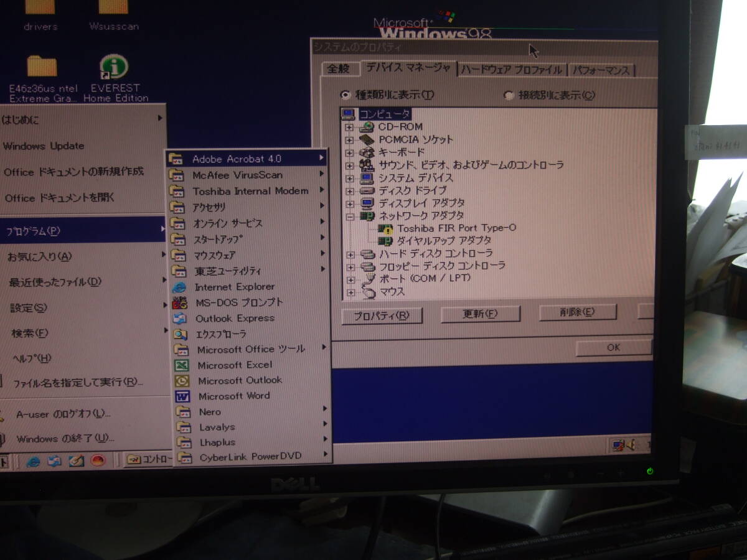
Task: Select フロッピー ディスク コントローラ tree row
Action: (434, 266)
